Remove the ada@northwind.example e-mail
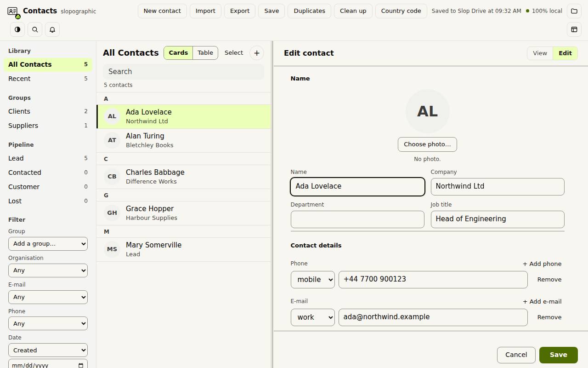 click(549, 317)
